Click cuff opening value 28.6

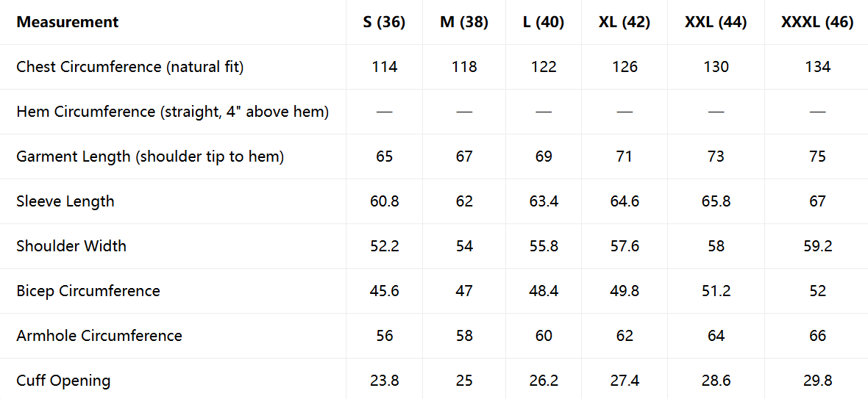tap(716, 381)
